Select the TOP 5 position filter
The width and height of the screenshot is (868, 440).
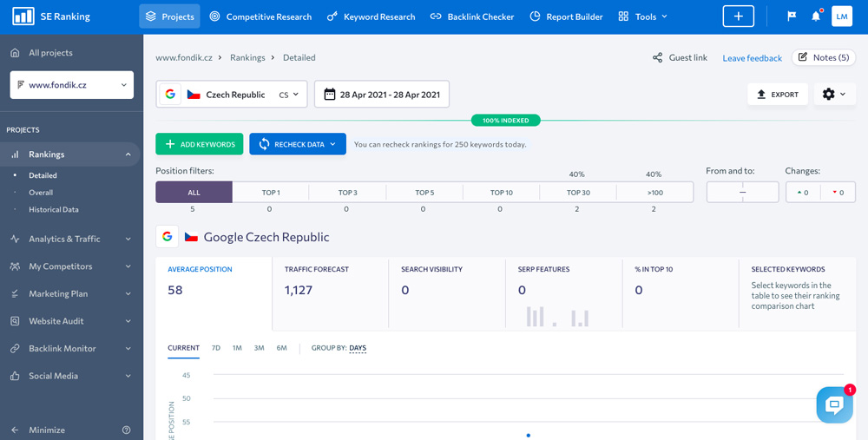pyautogui.click(x=424, y=193)
